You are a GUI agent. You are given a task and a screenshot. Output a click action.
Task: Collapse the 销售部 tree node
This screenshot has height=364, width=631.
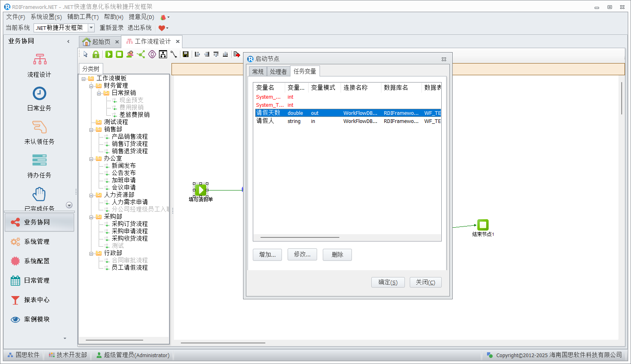click(91, 129)
